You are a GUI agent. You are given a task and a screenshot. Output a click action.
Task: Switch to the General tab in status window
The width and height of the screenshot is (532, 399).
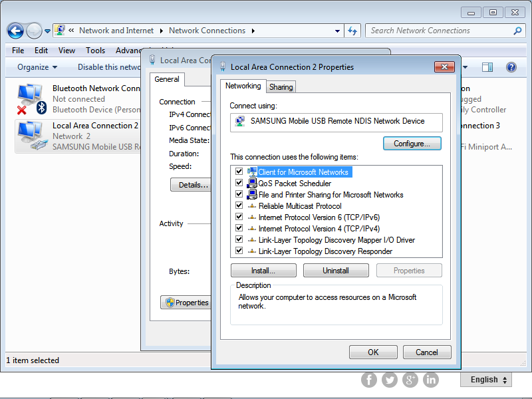click(167, 79)
